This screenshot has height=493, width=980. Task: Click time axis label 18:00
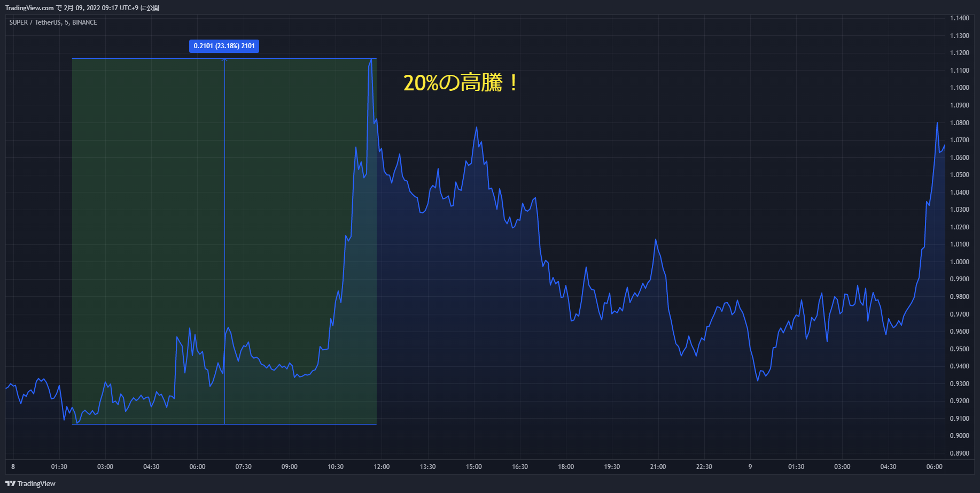(566, 467)
